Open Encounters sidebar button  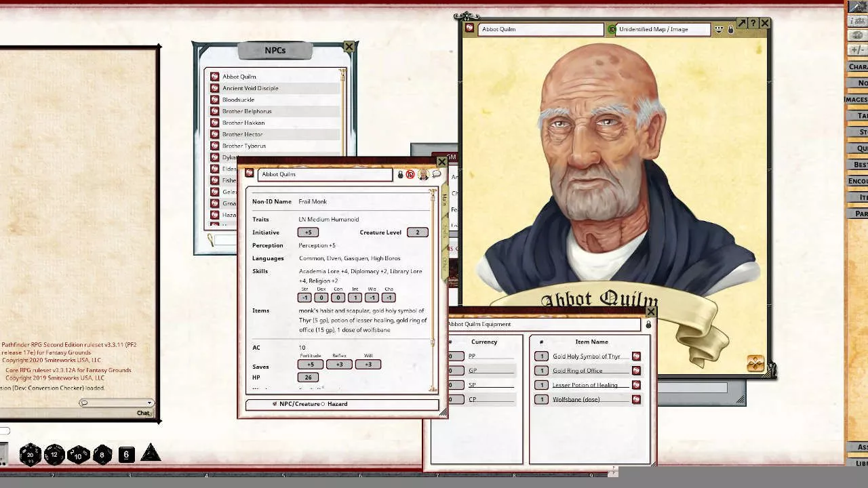click(858, 181)
